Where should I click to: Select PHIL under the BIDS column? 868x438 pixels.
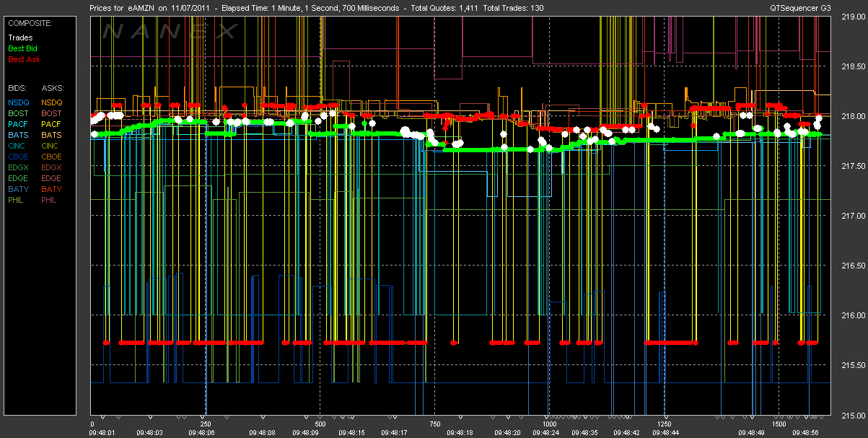pos(17,200)
